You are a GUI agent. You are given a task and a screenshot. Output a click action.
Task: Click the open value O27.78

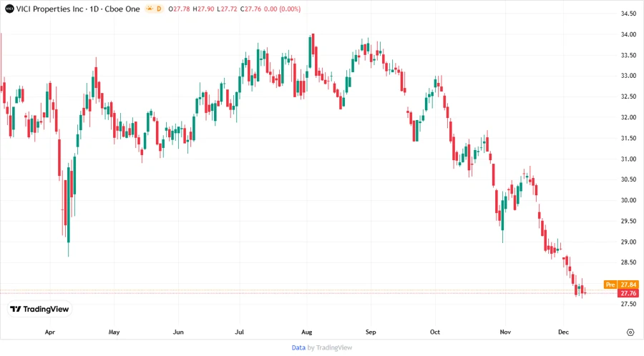(179, 9)
